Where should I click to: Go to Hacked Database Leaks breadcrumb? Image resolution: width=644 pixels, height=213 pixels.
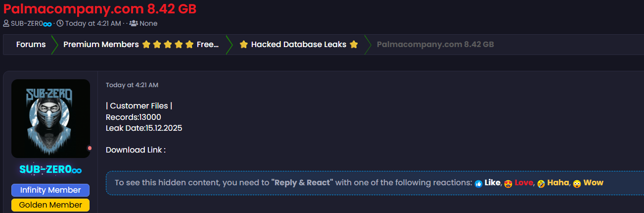click(x=299, y=45)
